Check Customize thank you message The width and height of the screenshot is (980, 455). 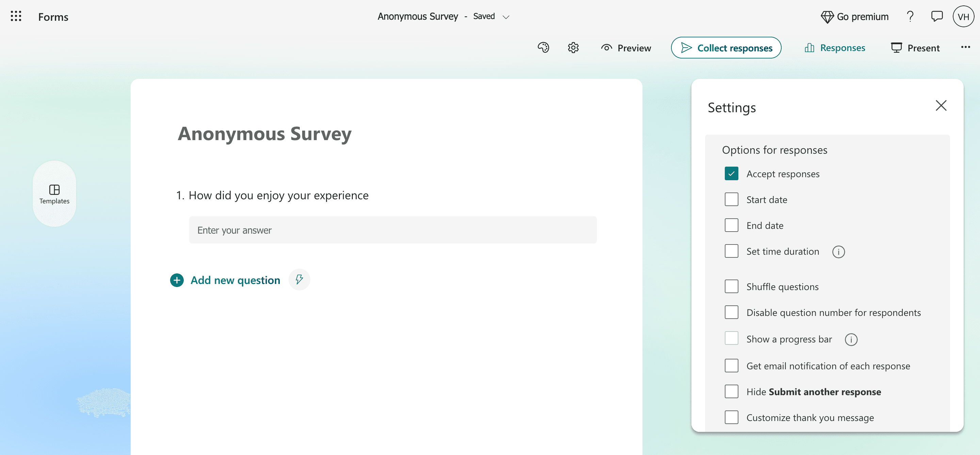pos(731,417)
